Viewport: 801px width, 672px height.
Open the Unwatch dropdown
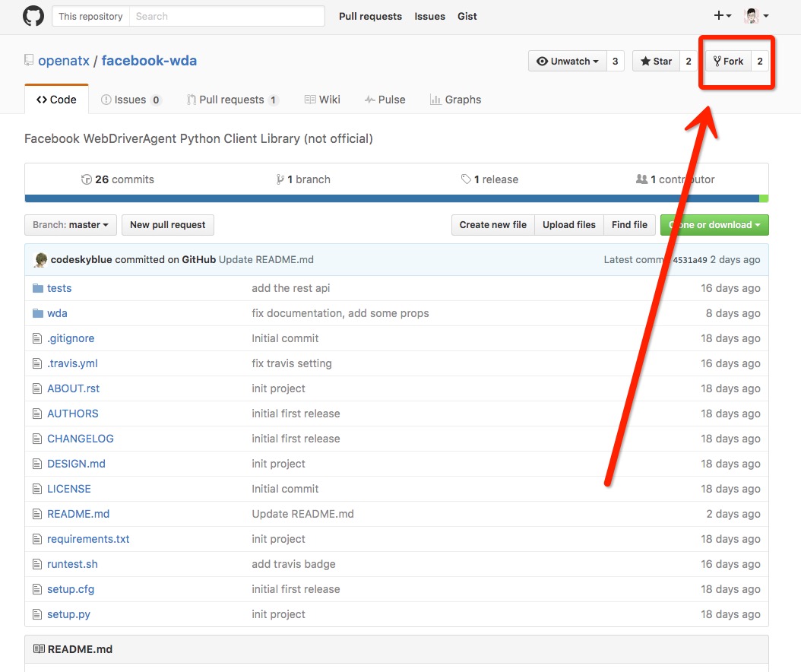click(568, 62)
